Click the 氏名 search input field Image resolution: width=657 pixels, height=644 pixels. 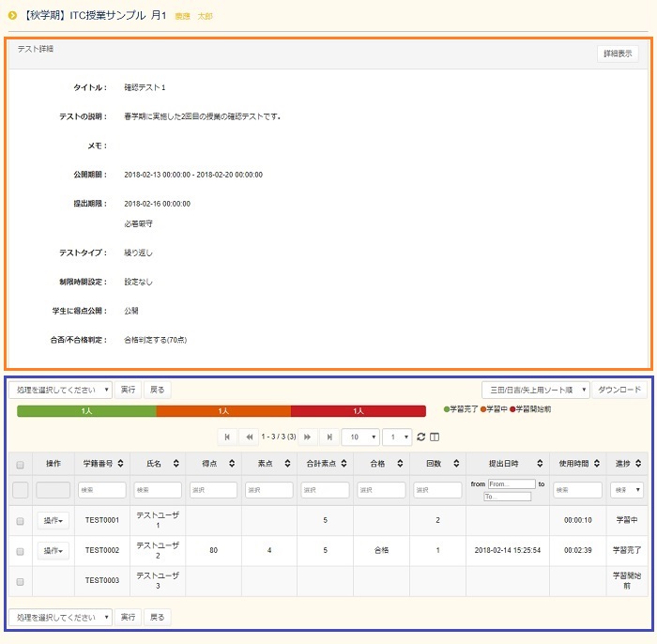click(x=157, y=490)
